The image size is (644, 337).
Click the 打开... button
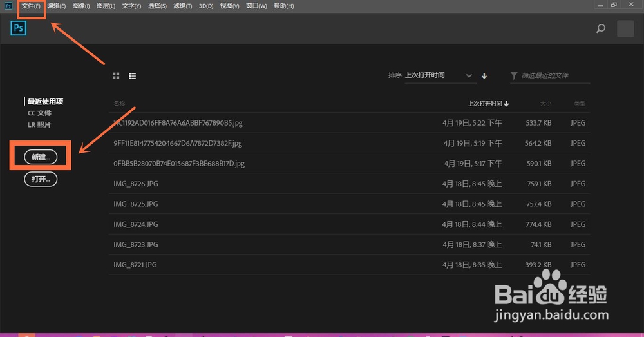41,179
